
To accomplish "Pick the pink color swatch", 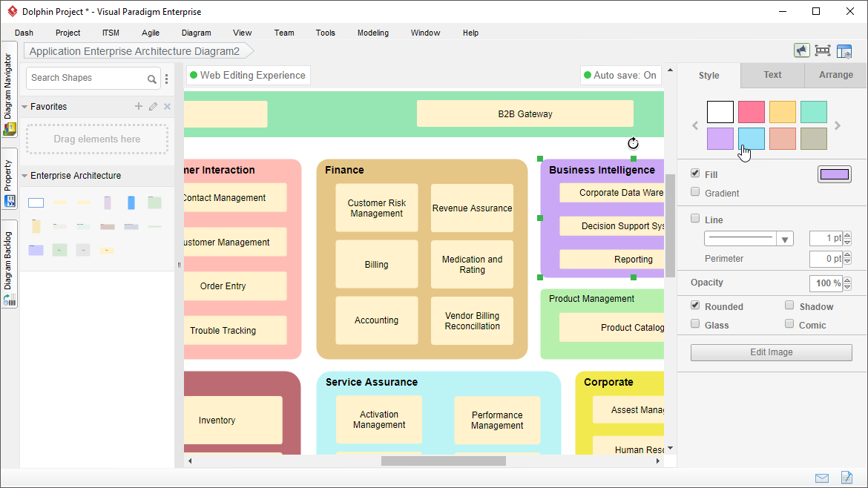I will [x=752, y=112].
